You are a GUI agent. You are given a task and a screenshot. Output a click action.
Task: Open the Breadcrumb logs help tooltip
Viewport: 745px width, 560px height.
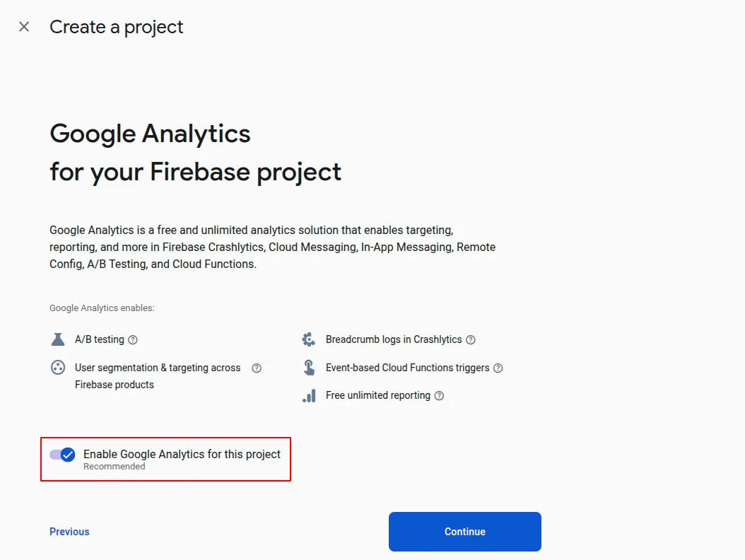click(471, 339)
